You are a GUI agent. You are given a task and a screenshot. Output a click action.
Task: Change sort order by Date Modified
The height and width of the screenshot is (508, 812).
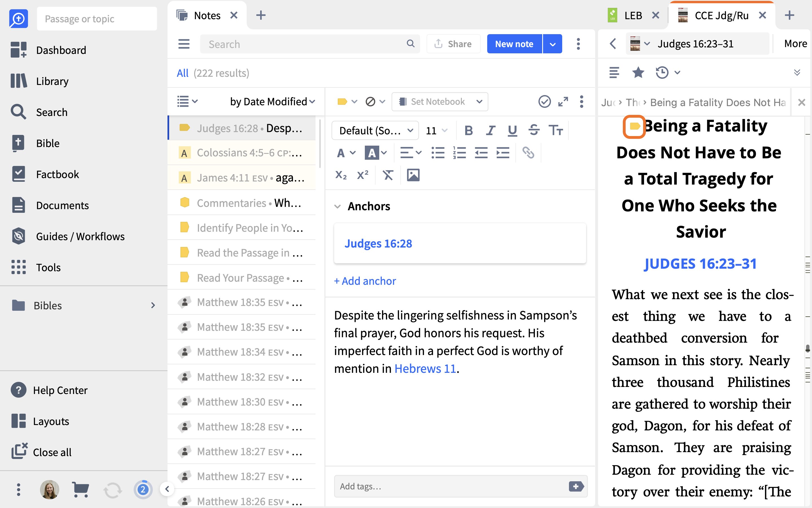pos(272,102)
